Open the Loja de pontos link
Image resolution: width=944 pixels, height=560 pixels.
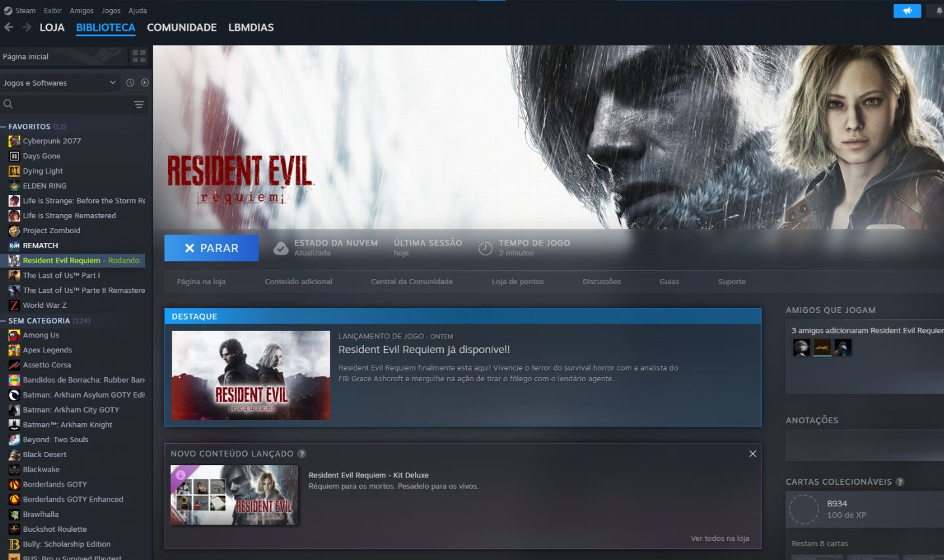(518, 282)
